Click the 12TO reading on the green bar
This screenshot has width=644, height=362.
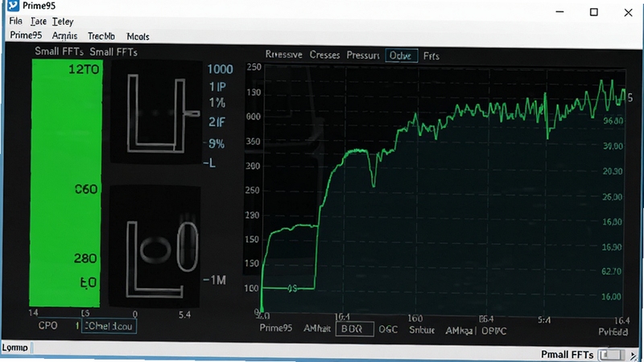click(x=84, y=69)
